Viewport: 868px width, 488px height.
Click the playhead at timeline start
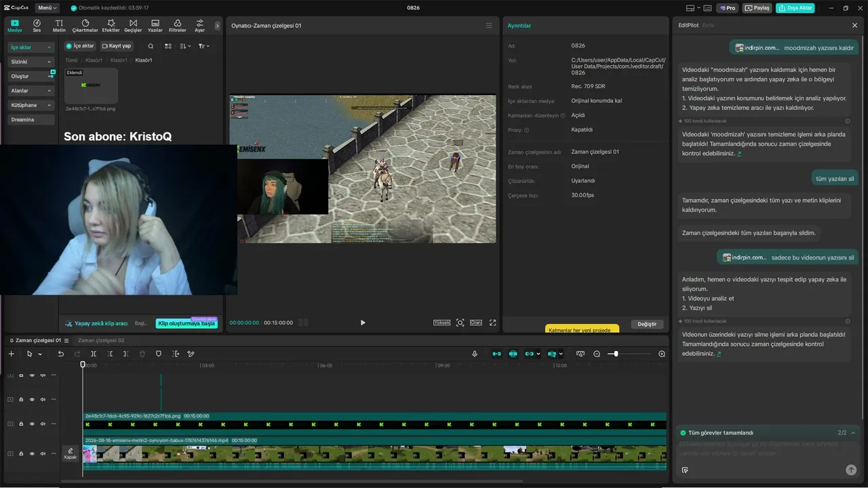(83, 365)
